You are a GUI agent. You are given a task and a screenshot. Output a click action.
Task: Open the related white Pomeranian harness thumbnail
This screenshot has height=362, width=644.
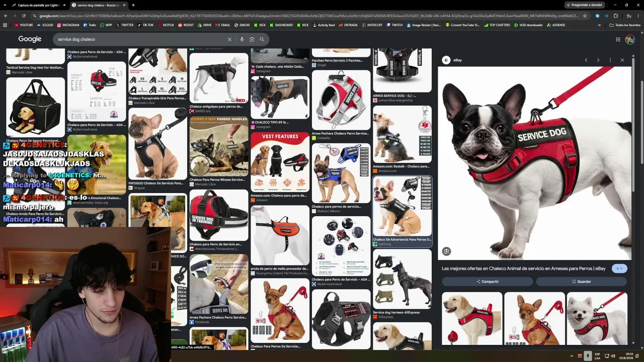pyautogui.click(x=597, y=319)
